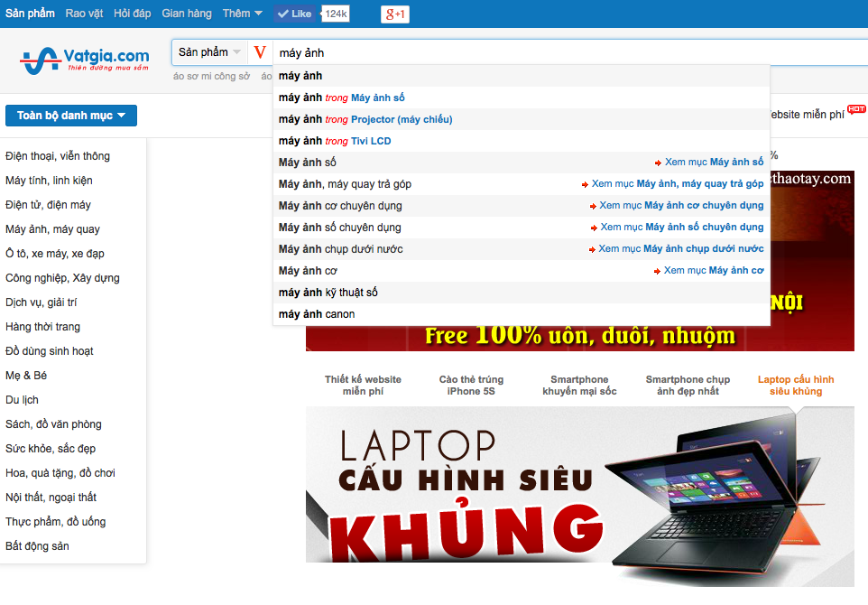This screenshot has width=868, height=605.
Task: Choose suggestion máy ảnh trong Projector (máy chiếu)
Action: click(x=365, y=119)
